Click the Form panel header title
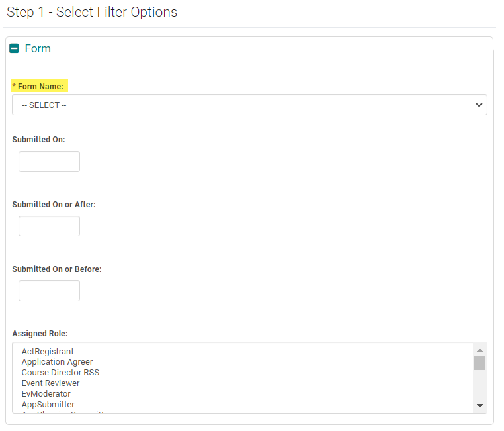Viewport: 504px width, 431px height. [x=38, y=48]
